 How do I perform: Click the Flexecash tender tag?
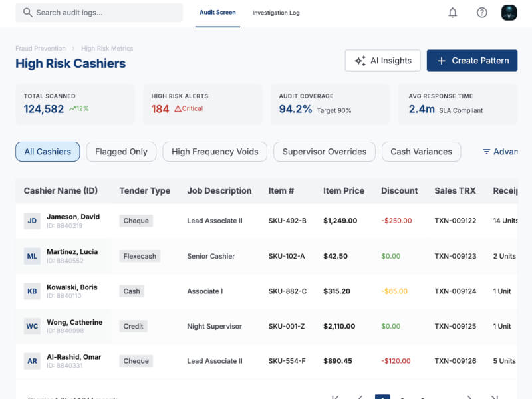click(140, 256)
